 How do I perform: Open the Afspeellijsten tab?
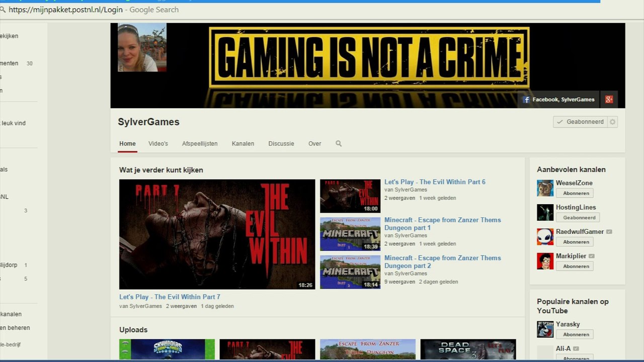(200, 144)
